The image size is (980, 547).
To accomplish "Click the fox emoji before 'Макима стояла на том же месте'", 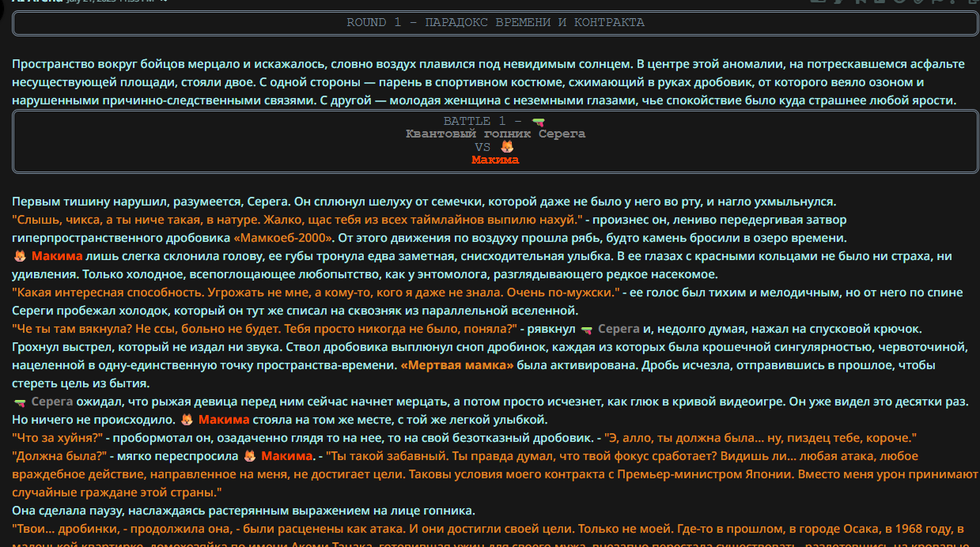I will tap(187, 420).
